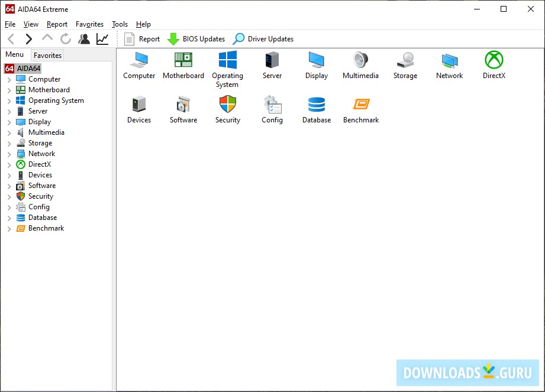This screenshot has height=392, width=545.
Task: Expand the Network tree node
Action: [9, 154]
